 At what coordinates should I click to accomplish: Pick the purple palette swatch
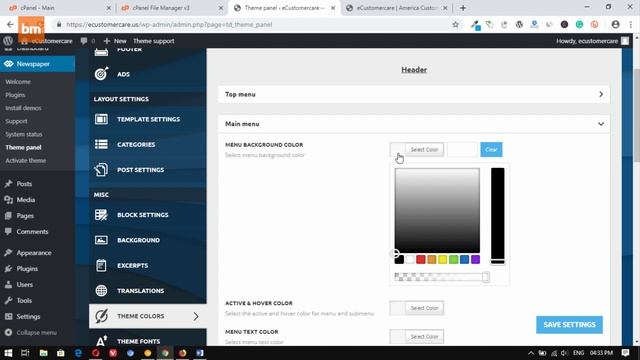tap(476, 259)
